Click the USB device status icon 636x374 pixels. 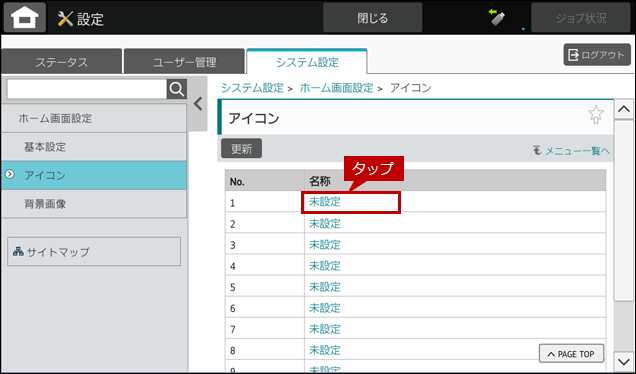(x=497, y=17)
